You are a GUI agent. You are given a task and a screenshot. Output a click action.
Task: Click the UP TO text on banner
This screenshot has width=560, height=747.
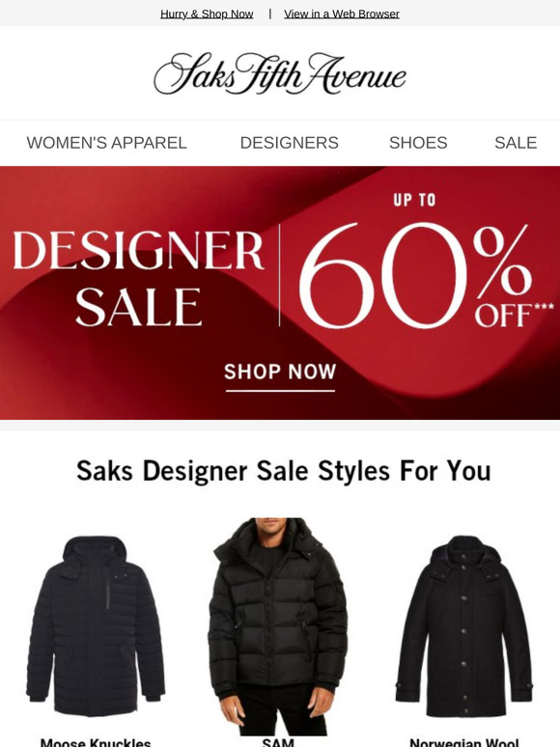click(x=414, y=200)
